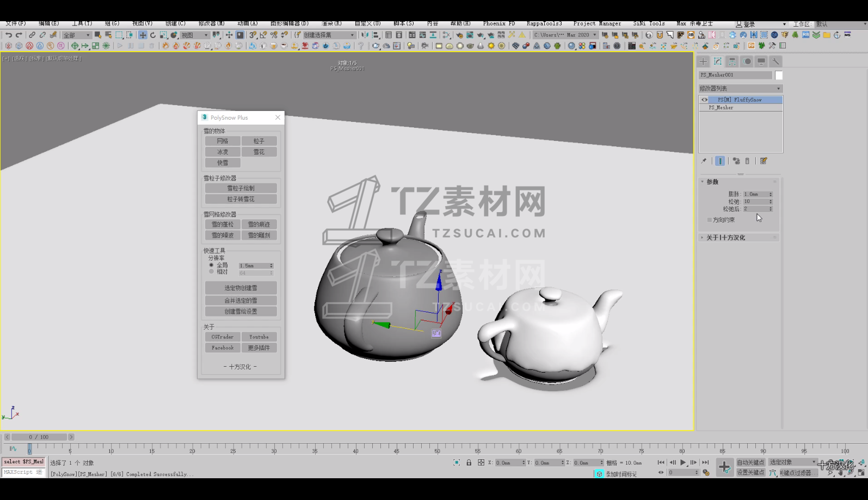The height and width of the screenshot is (500, 868).
Task: Toggle the selection lock padlock icon
Action: 469,462
